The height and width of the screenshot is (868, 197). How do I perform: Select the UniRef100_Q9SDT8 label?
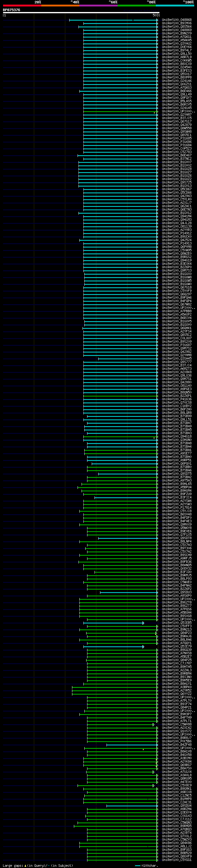176,538
